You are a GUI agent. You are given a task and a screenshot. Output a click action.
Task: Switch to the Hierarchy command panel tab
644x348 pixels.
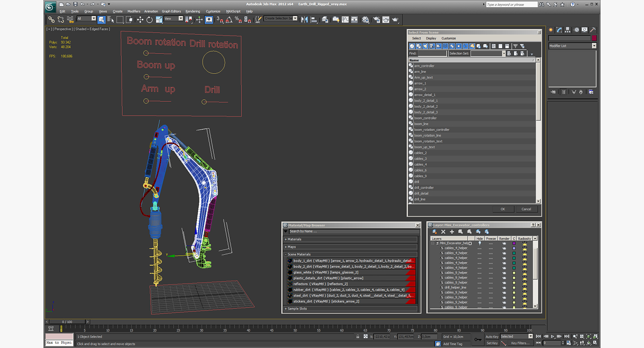568,30
